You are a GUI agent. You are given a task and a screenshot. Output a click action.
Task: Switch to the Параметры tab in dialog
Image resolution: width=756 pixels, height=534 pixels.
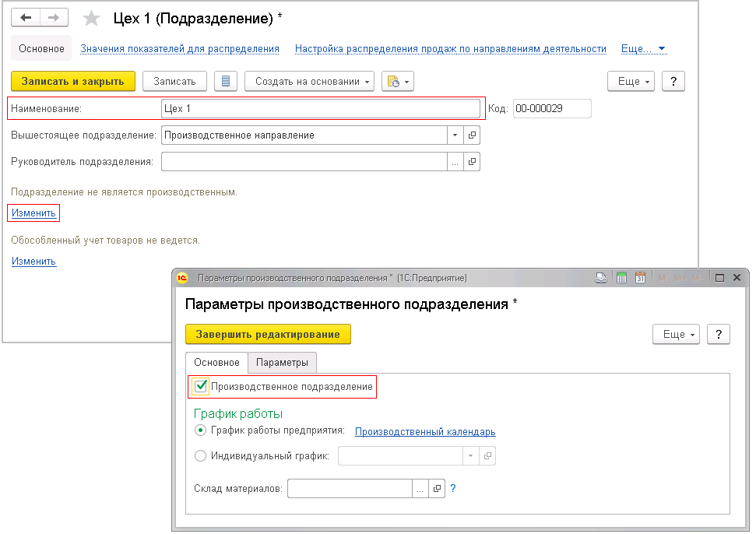282,363
